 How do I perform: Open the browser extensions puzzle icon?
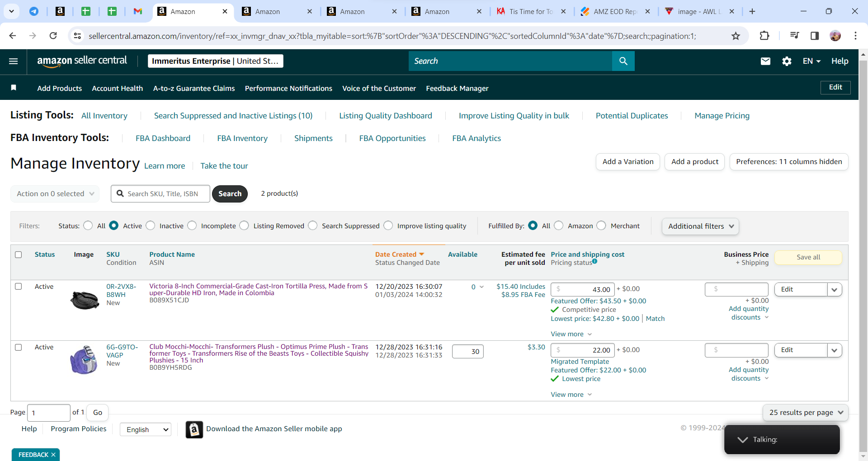point(764,36)
